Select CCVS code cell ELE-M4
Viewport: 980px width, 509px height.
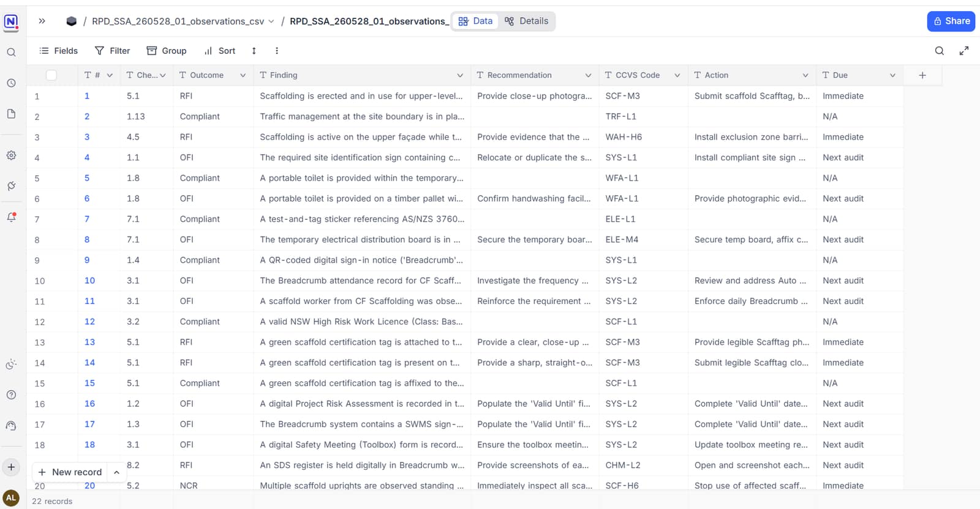point(643,239)
